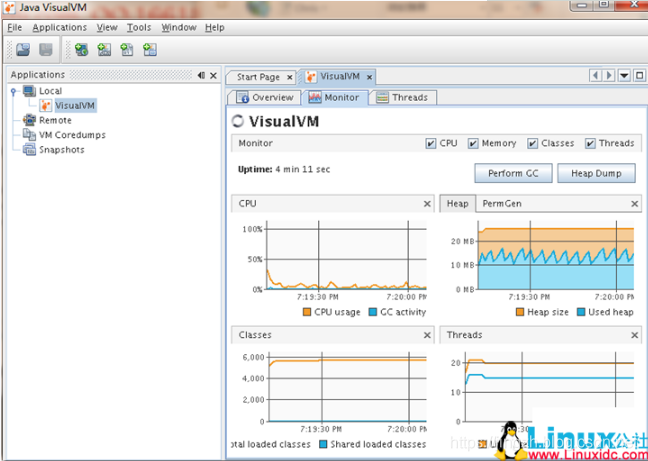
Task: Uncheck the Classes monitor checkbox
Action: [532, 144]
